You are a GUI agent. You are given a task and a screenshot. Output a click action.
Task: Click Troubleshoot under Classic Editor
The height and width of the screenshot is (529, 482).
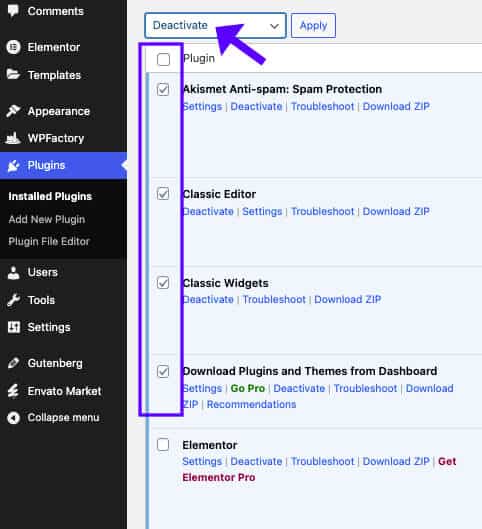coord(322,212)
